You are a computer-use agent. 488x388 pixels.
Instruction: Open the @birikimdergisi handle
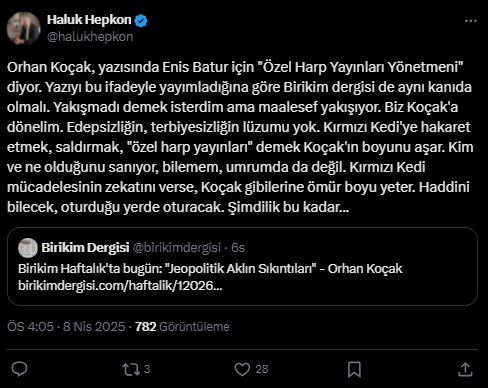coord(177,248)
